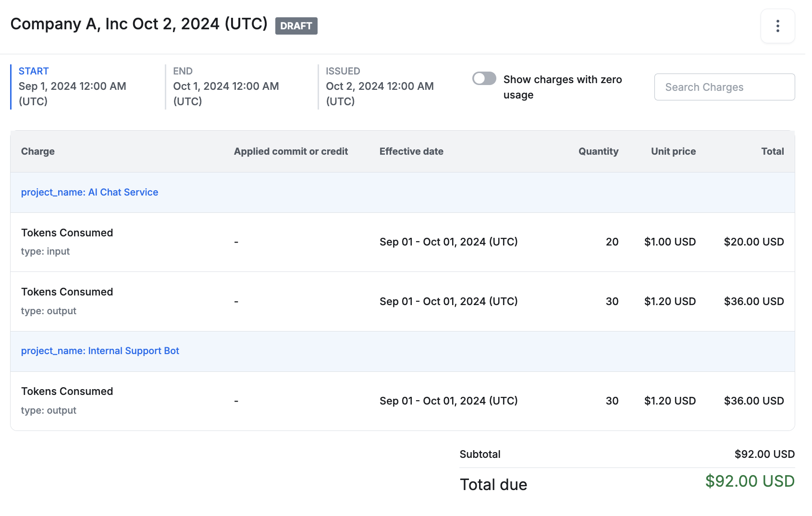Open the Internal Support Bot project link
Viewport: 812px width, 516px height.
100,351
